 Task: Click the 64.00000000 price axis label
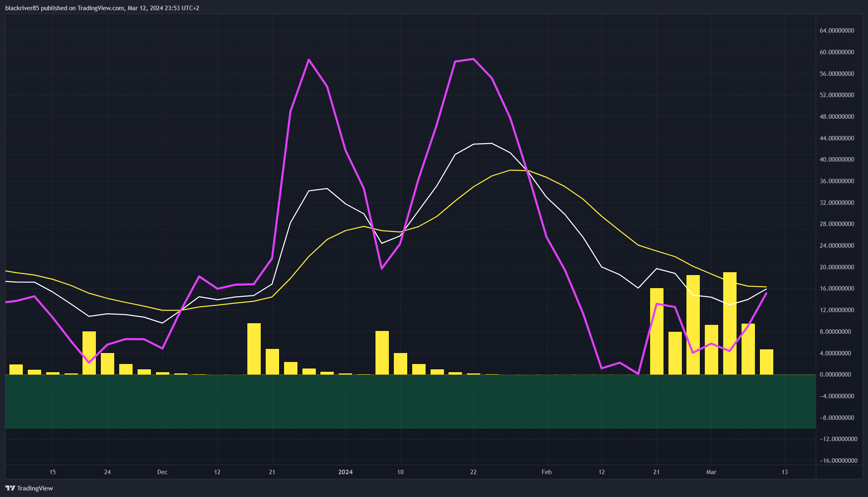[837, 31]
